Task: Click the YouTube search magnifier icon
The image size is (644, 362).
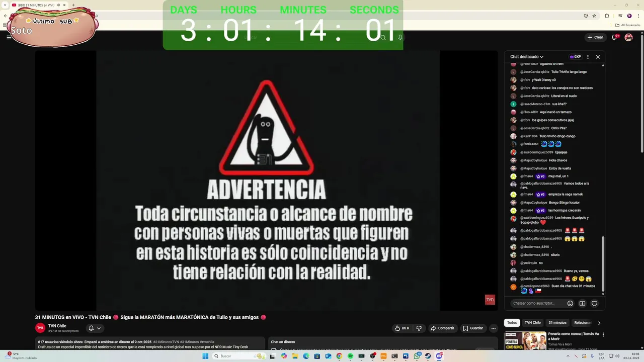Action: tap(383, 37)
